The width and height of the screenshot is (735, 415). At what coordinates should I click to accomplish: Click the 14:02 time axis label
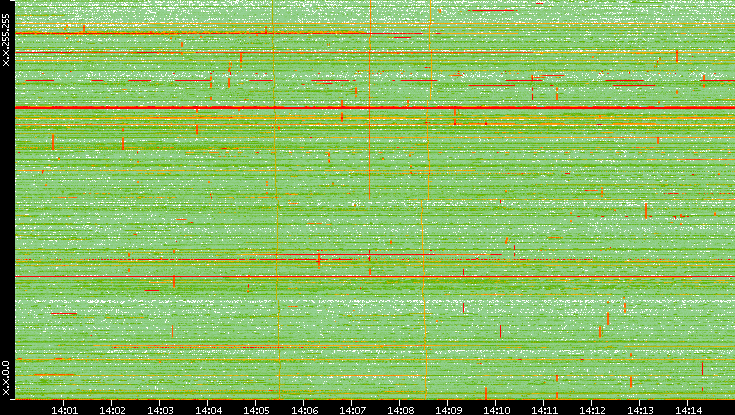(x=112, y=410)
